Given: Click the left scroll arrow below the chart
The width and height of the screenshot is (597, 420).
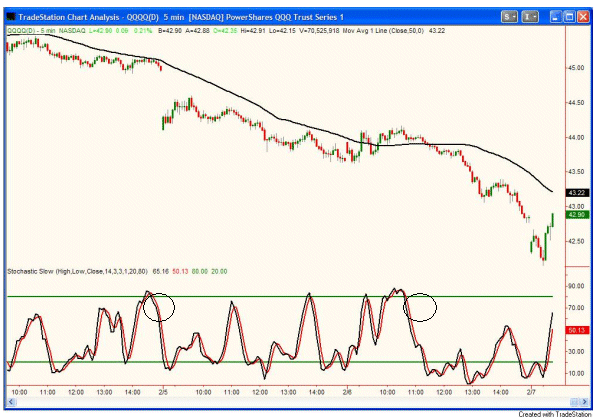Looking at the screenshot, I should click(11, 402).
